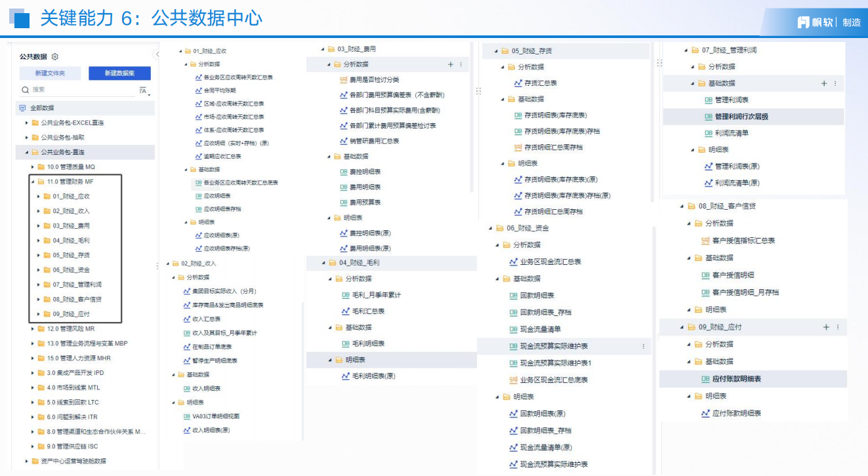This screenshot has width=868, height=476.
Task: Click the 新建数据集 button
Action: 119,73
